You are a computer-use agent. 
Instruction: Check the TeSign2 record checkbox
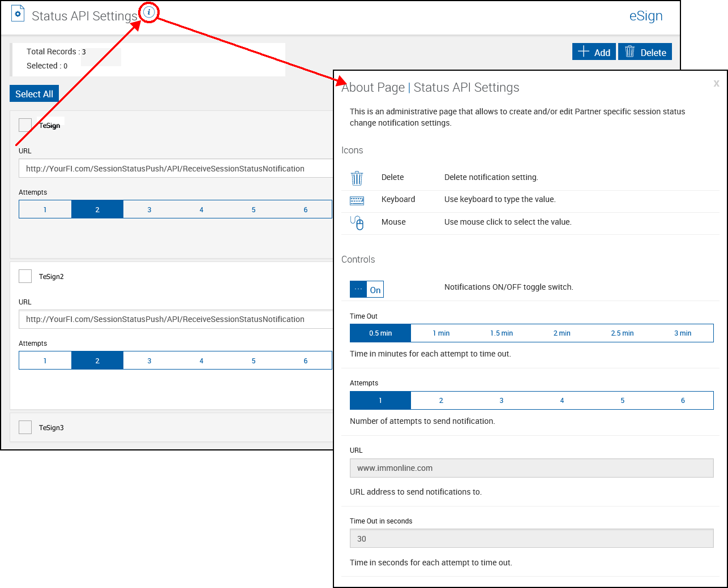tap(25, 276)
